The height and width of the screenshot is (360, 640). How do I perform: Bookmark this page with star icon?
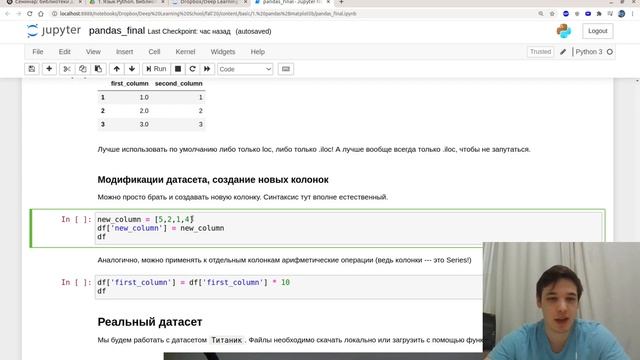[552, 13]
